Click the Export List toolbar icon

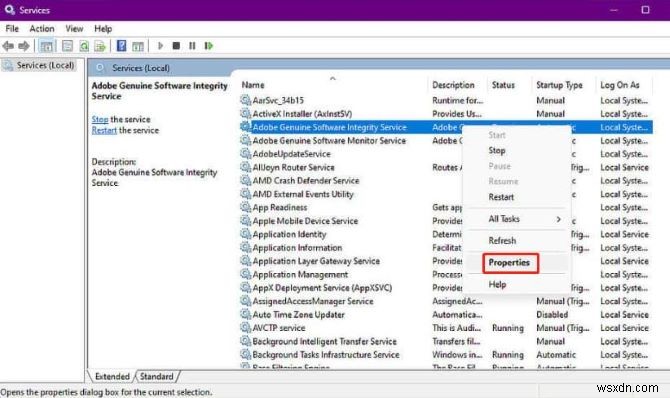pos(100,46)
